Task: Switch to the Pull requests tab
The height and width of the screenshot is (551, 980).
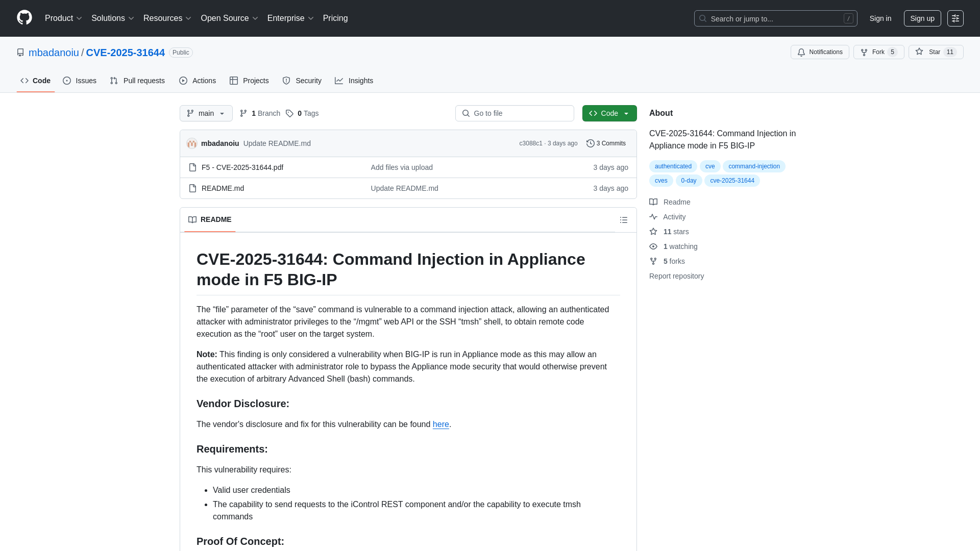Action: click(137, 81)
